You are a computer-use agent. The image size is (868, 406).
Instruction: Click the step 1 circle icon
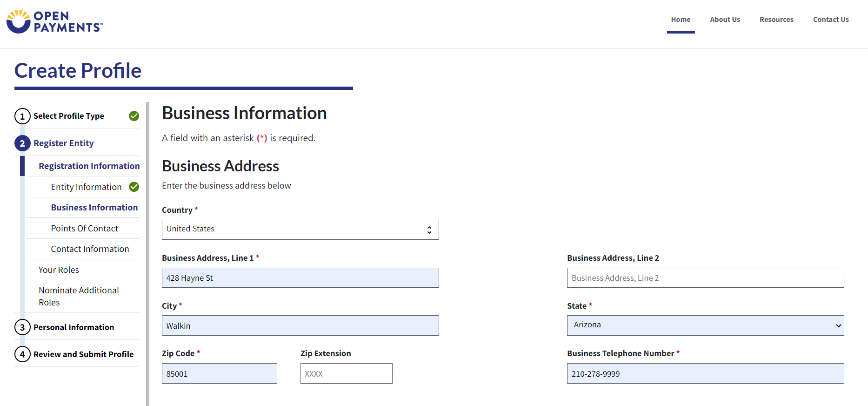pos(22,116)
